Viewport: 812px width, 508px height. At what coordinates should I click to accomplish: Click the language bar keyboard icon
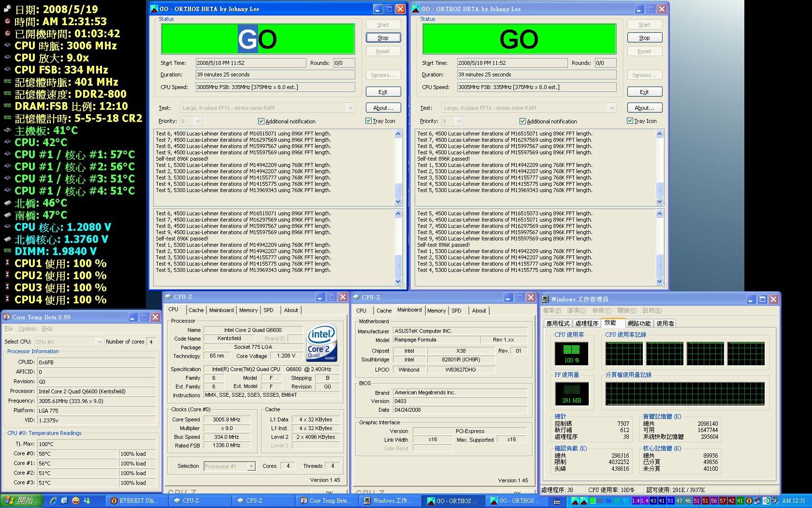click(557, 501)
